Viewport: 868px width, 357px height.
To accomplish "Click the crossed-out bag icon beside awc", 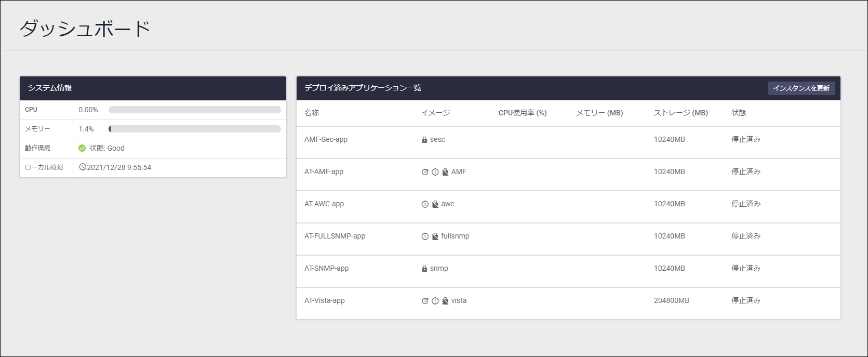I will pos(435,204).
